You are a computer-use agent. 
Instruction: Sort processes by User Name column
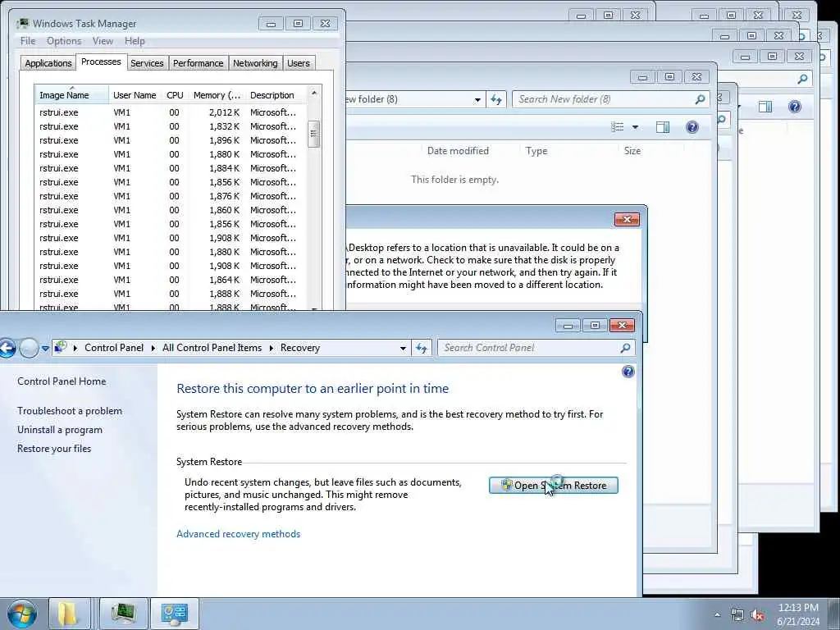(x=135, y=95)
